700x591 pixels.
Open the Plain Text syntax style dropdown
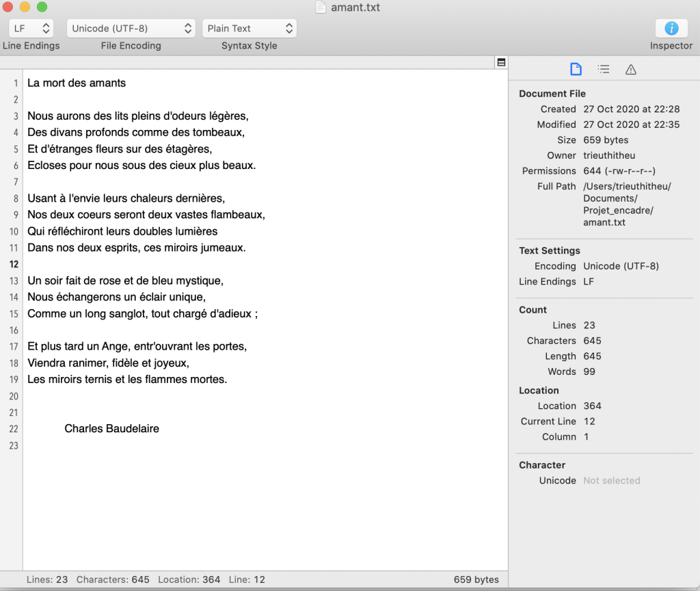coord(250,29)
